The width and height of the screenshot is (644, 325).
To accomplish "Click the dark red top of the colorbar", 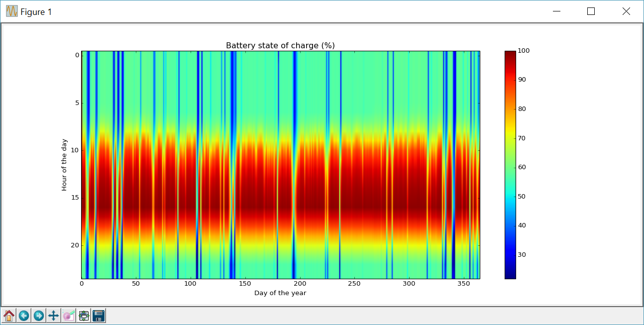I will pyautogui.click(x=510, y=54).
